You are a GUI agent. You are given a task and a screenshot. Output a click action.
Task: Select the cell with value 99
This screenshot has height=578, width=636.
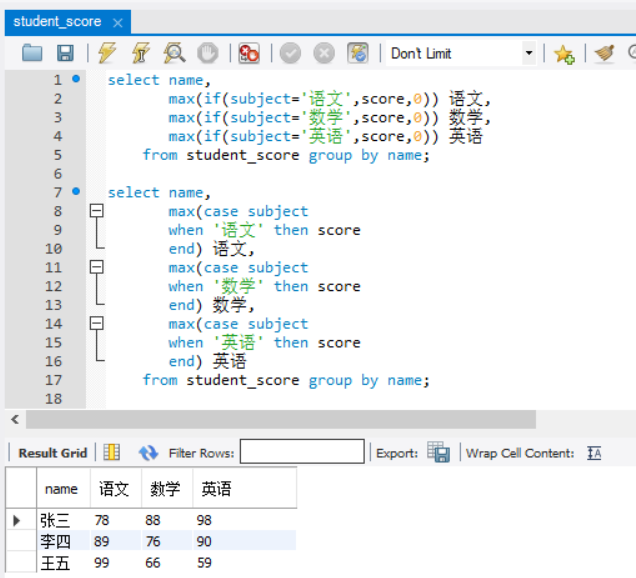click(x=116, y=563)
